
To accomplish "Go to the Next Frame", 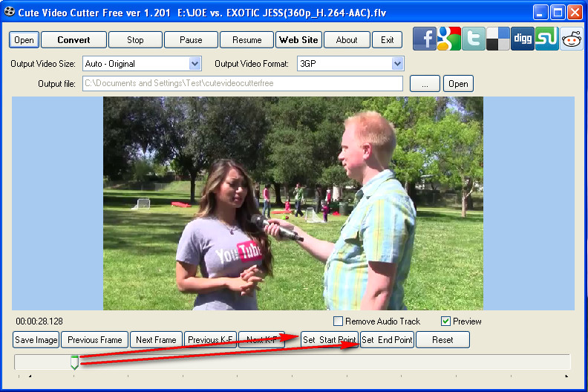I will point(156,340).
